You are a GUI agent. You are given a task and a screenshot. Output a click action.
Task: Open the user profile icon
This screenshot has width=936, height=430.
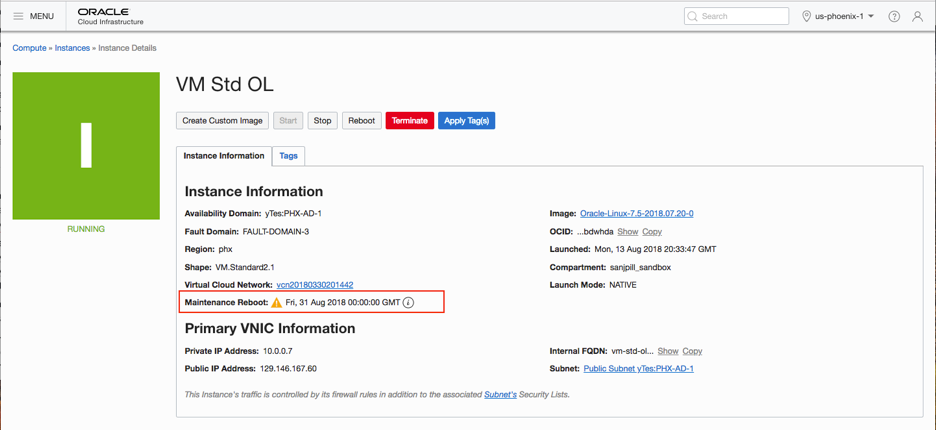coord(917,17)
